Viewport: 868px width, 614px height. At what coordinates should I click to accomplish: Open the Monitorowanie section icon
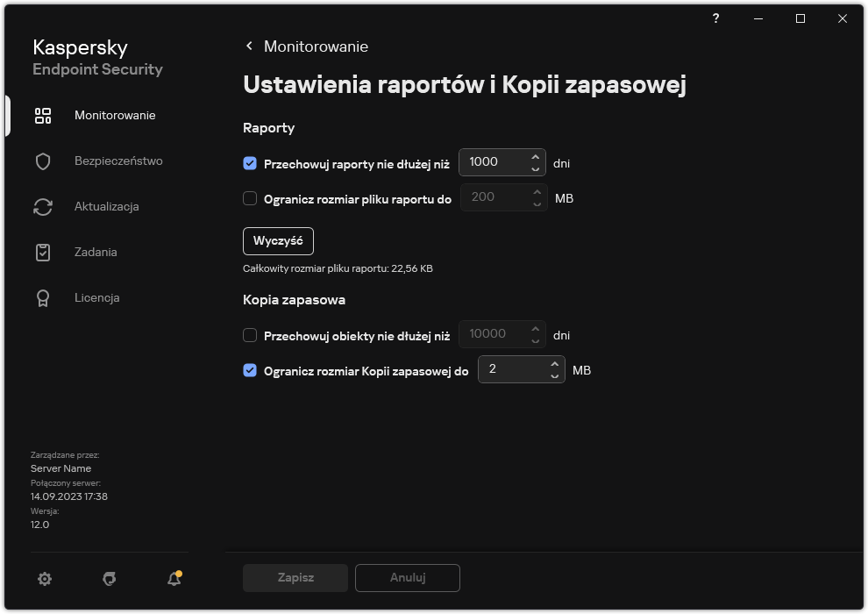43,115
